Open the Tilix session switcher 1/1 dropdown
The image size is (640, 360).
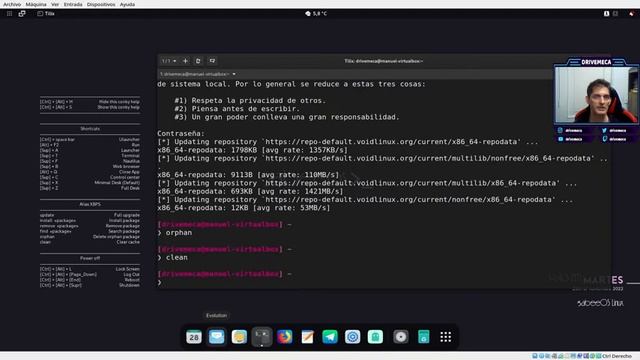pyautogui.click(x=169, y=61)
